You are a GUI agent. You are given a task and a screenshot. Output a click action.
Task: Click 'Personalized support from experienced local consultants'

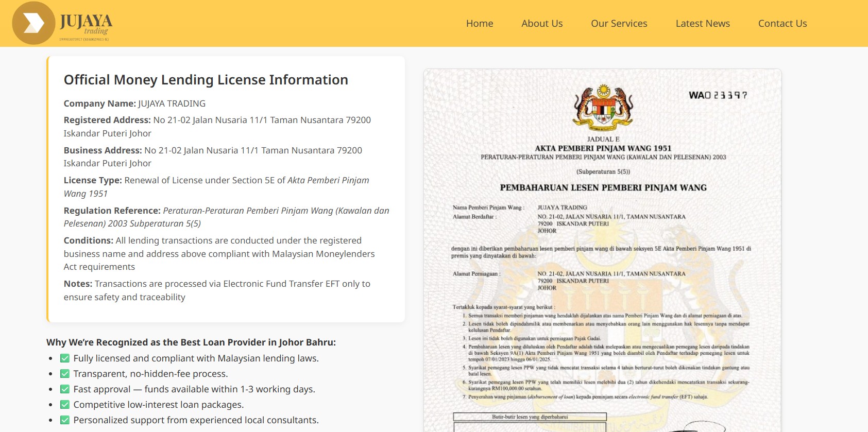coord(196,420)
